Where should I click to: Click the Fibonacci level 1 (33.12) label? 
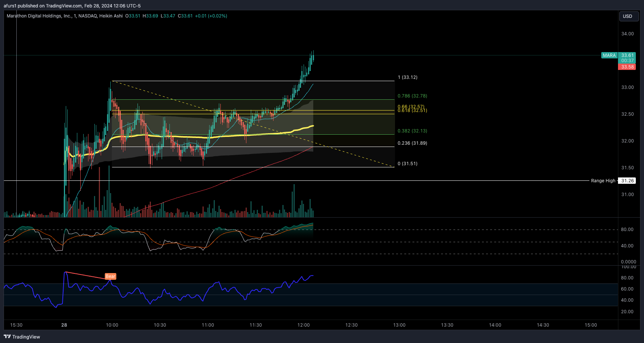click(408, 77)
